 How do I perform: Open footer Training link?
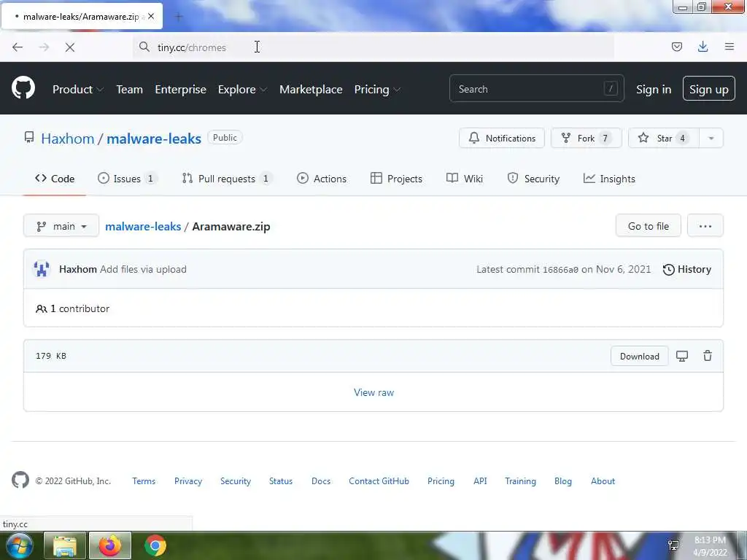[x=520, y=481]
